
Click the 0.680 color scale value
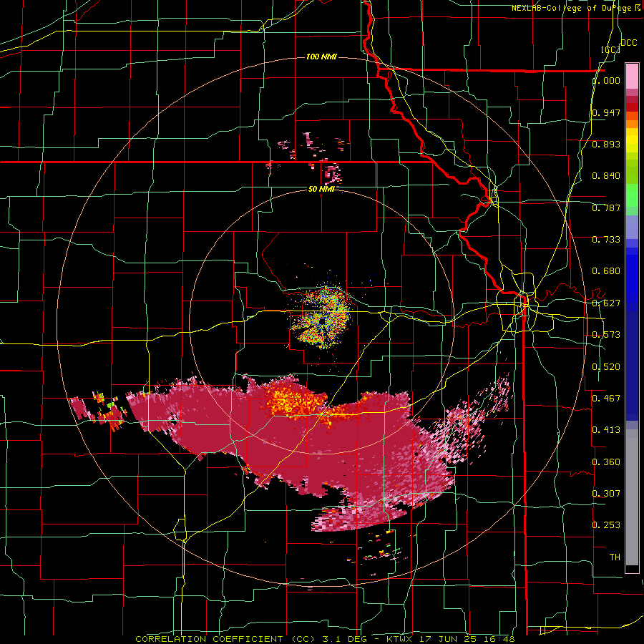click(606, 271)
